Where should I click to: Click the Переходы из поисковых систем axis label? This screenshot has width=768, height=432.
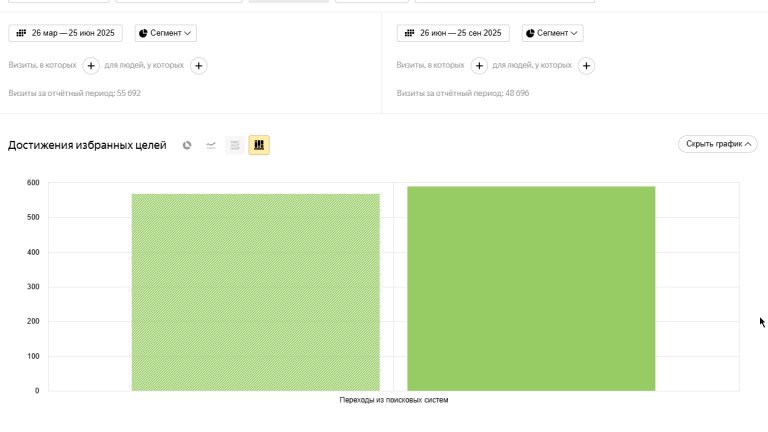coord(394,400)
